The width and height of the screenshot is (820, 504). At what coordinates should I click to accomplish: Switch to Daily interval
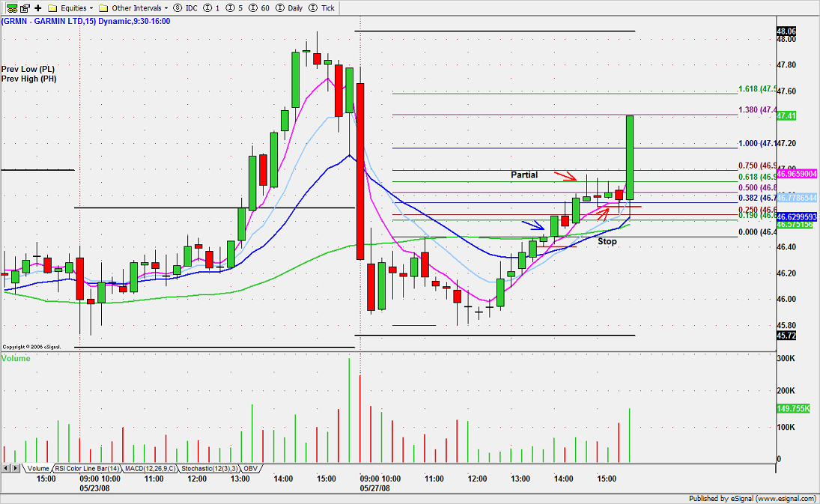click(x=289, y=7)
